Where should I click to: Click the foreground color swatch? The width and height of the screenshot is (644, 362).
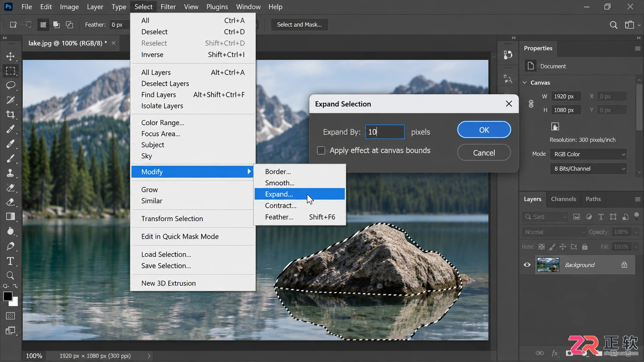pyautogui.click(x=8, y=296)
